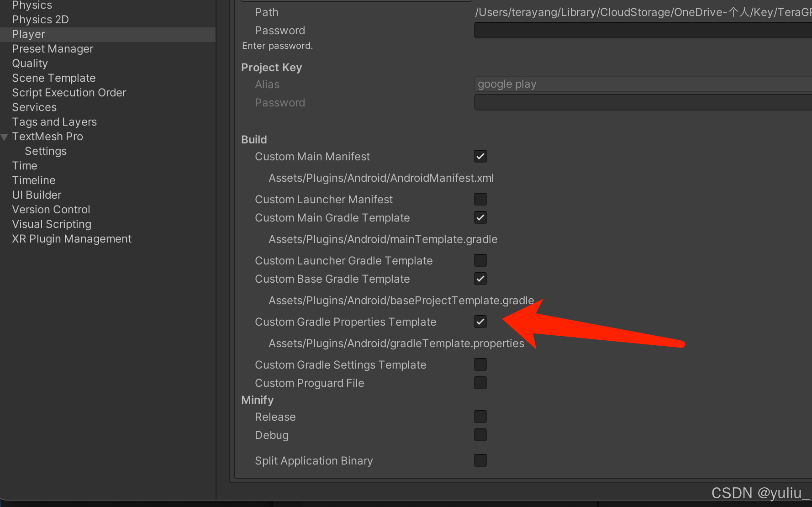Image resolution: width=812 pixels, height=507 pixels.
Task: Open Visual Scripting settings page
Action: [52, 224]
